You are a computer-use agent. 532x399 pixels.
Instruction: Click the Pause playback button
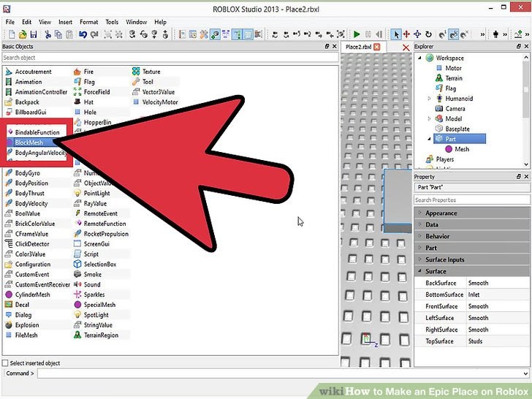pyautogui.click(x=368, y=34)
